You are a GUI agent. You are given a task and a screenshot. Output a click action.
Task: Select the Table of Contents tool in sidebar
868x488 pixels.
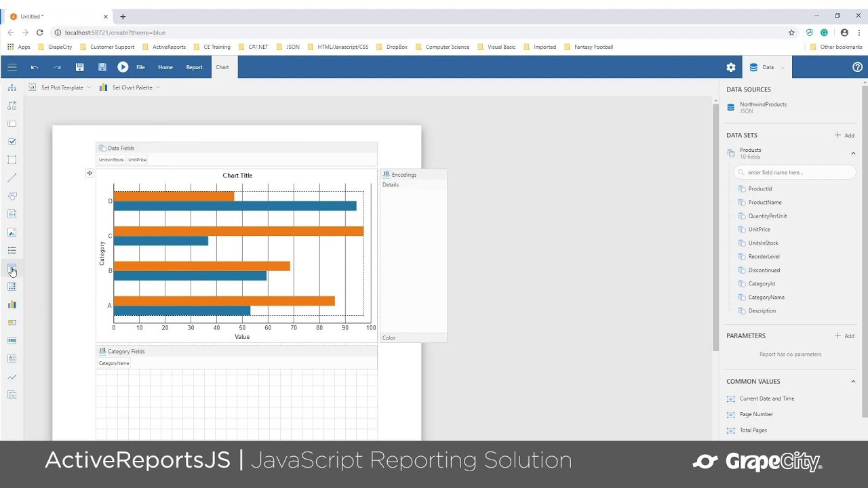coord(12,214)
